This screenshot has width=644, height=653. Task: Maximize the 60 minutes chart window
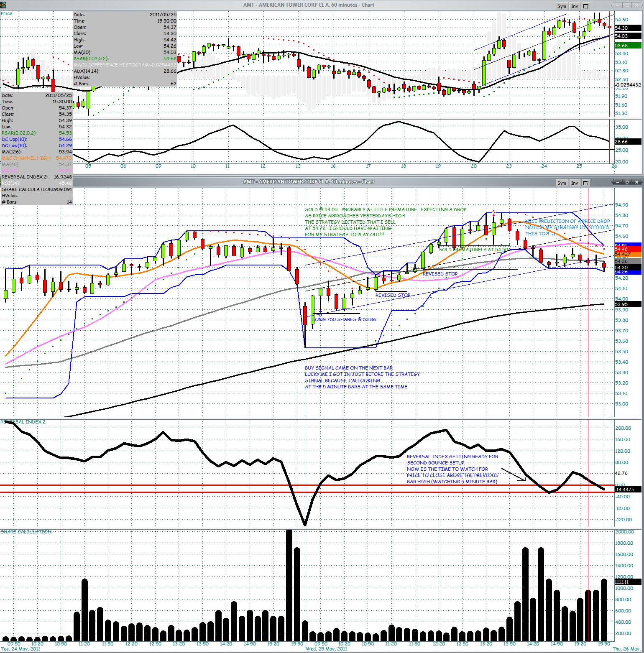[627, 5]
